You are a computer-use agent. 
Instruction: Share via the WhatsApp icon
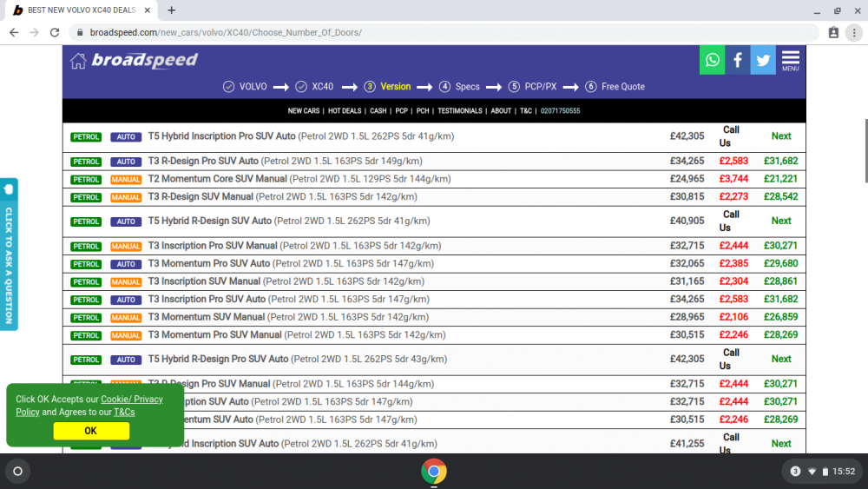pyautogui.click(x=712, y=60)
